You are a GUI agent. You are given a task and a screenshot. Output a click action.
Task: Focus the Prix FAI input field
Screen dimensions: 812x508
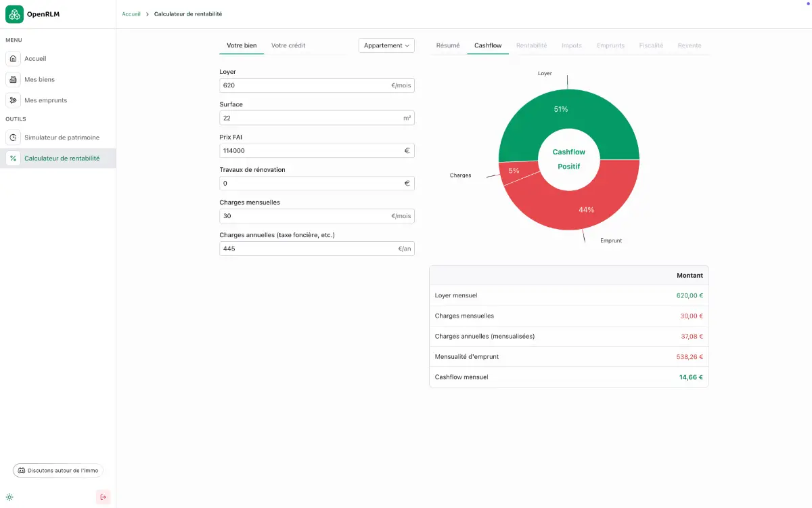(x=304, y=151)
